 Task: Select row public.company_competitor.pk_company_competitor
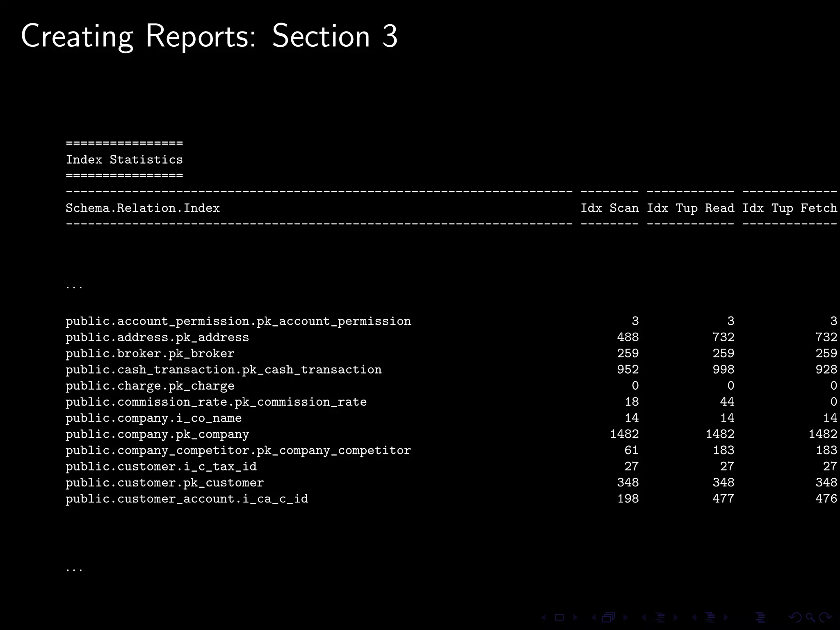pos(451,450)
